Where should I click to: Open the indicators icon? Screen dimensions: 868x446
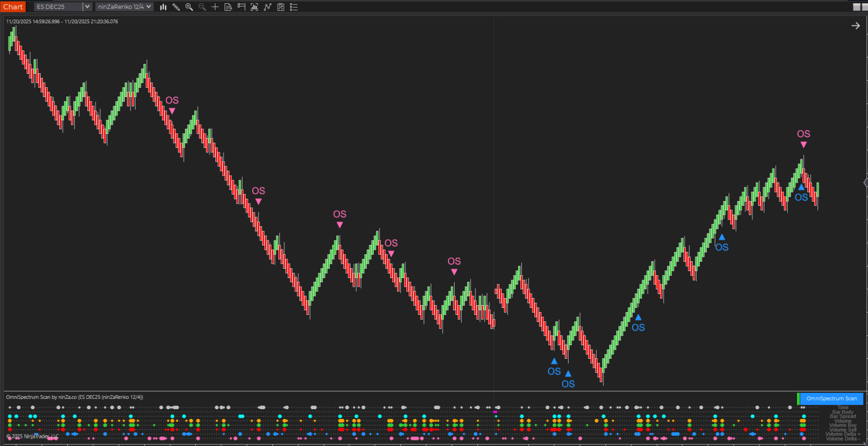[267, 7]
